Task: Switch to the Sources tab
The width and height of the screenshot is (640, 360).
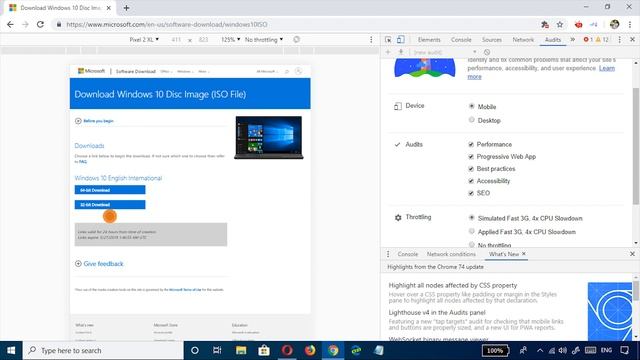Action: click(x=492, y=40)
